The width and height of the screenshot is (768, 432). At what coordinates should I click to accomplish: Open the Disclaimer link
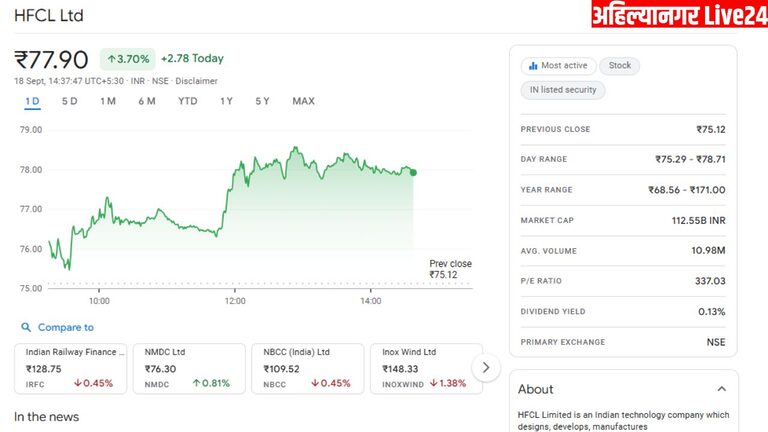pyautogui.click(x=196, y=81)
